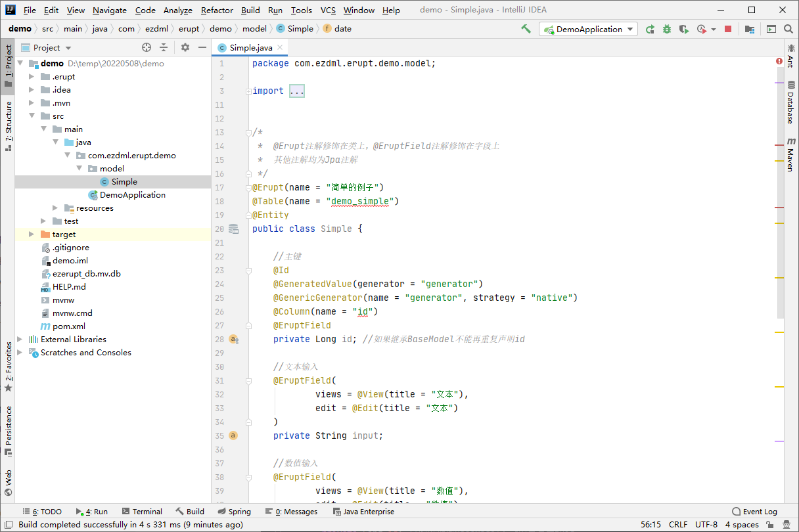Click the UTF-8 encoding in status bar
The height and width of the screenshot is (532, 799).
[706, 525]
